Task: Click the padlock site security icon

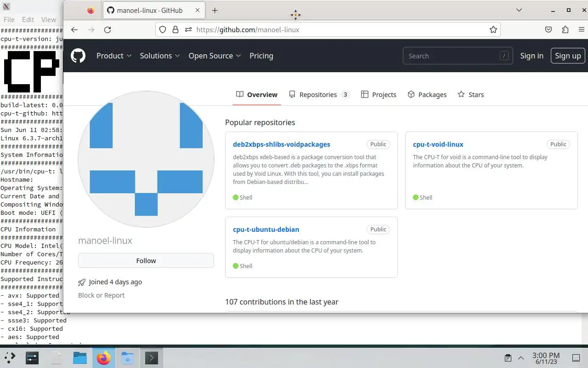Action: 175,29
